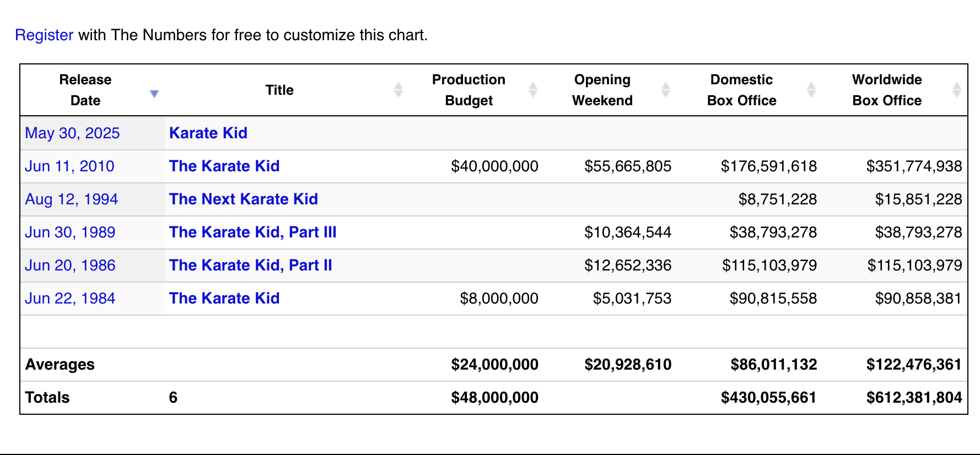
Task: Click the Worldwide Box Office sort arrows
Action: pos(957,90)
